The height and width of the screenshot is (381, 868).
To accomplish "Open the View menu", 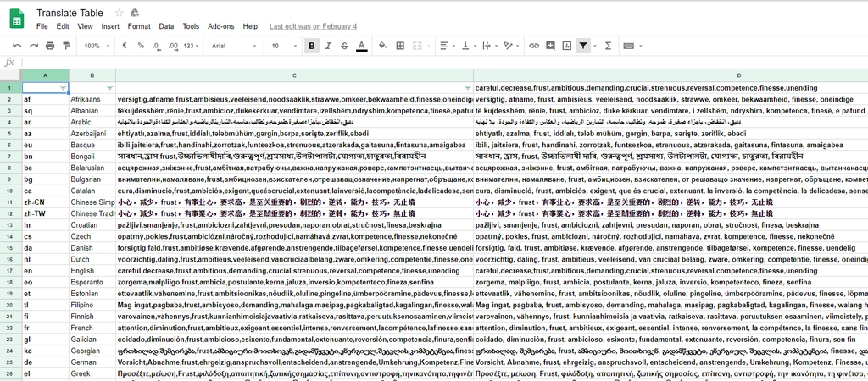I will click(x=86, y=26).
